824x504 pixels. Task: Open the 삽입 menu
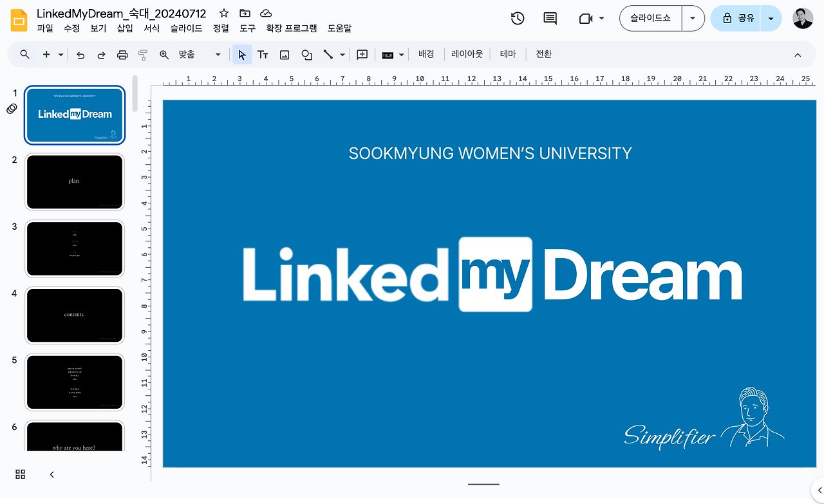click(x=125, y=28)
